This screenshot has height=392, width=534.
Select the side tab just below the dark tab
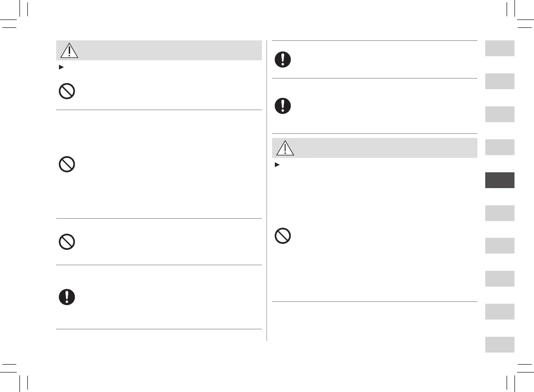tap(500, 213)
